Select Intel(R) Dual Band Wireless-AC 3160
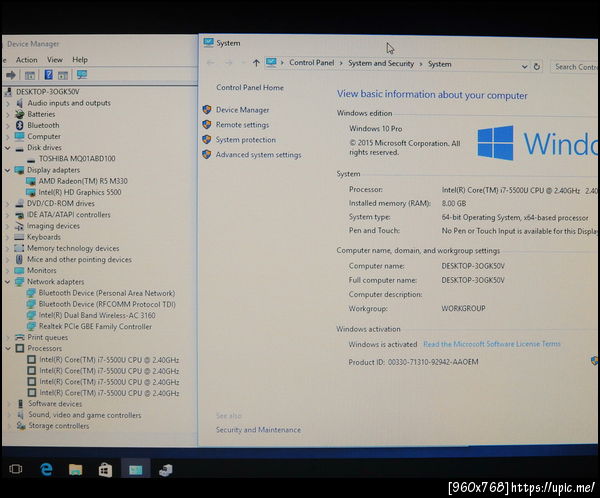 click(x=97, y=315)
